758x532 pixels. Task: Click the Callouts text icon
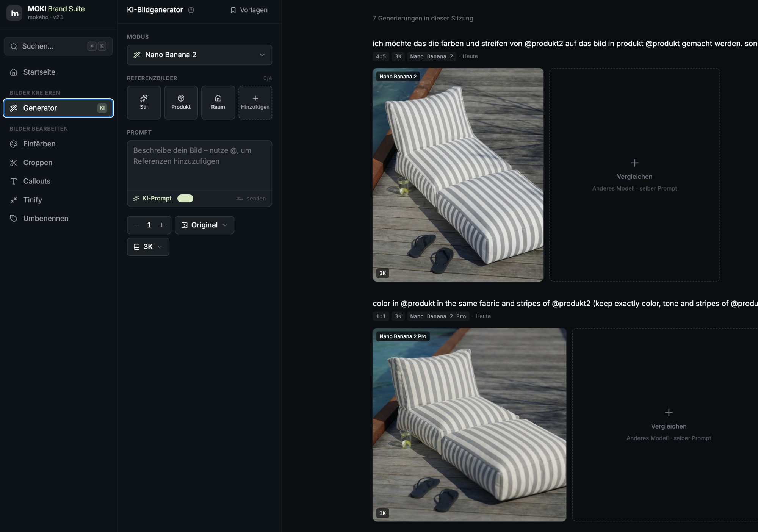(x=14, y=181)
